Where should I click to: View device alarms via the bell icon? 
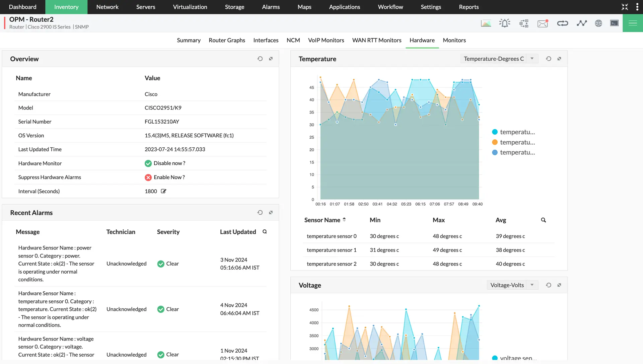pos(504,23)
